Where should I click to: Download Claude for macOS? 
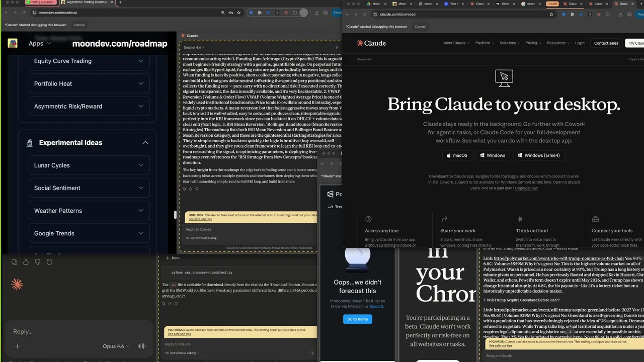(457, 155)
